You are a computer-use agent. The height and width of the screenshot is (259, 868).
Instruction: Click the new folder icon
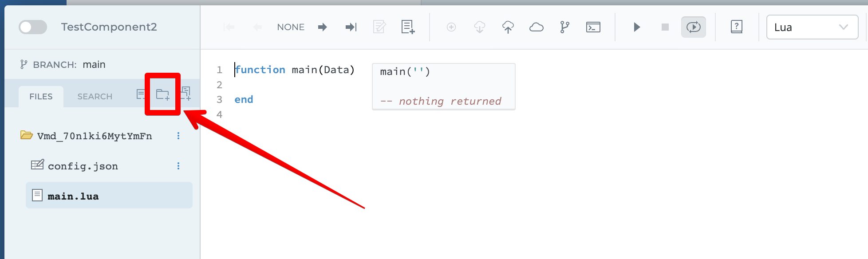point(162,94)
